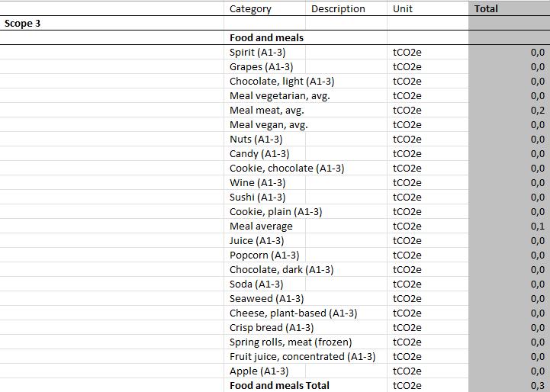Click the Wine (A1-3) row label
Screen dimensions: 550x392
click(258, 183)
